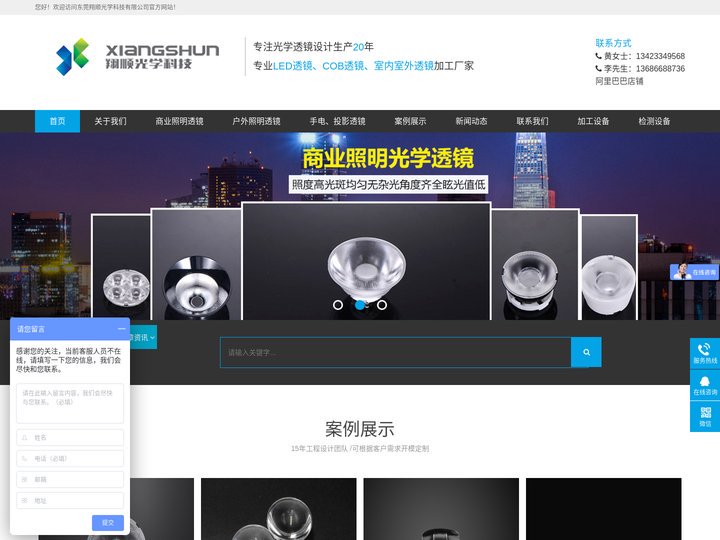Viewport: 720px width, 540px height.
Task: Open the 在线咨询 QQ sidebar icon
Action: coord(705,385)
